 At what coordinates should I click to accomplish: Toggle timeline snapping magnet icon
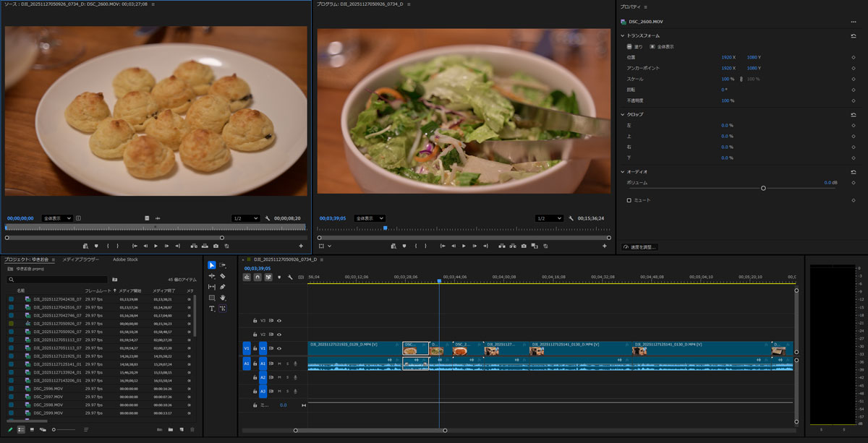coord(258,277)
